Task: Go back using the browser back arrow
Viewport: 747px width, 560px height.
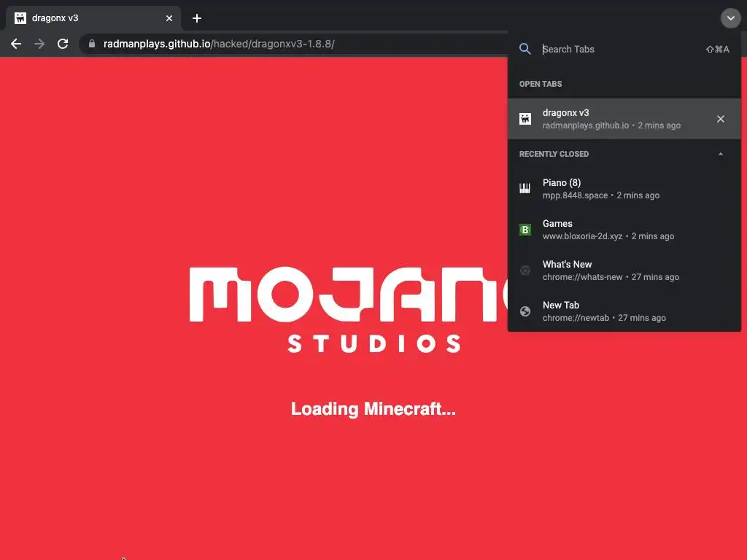Action: pos(16,44)
